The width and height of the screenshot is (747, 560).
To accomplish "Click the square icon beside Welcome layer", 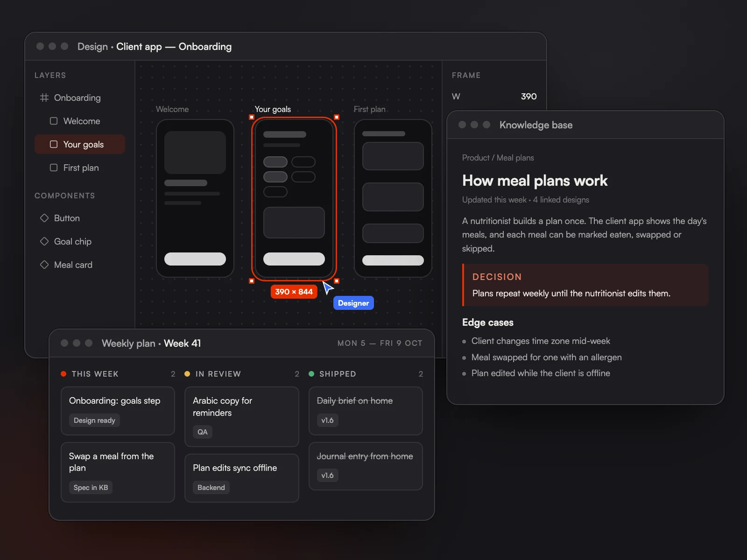I will click(x=54, y=121).
